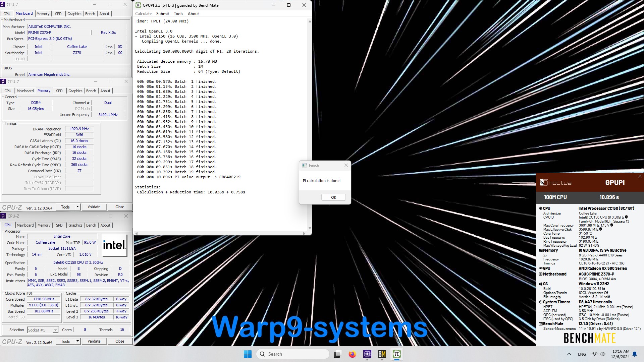Open the Tools menu in GPUPI
This screenshot has width=644, height=362.
pos(178,14)
